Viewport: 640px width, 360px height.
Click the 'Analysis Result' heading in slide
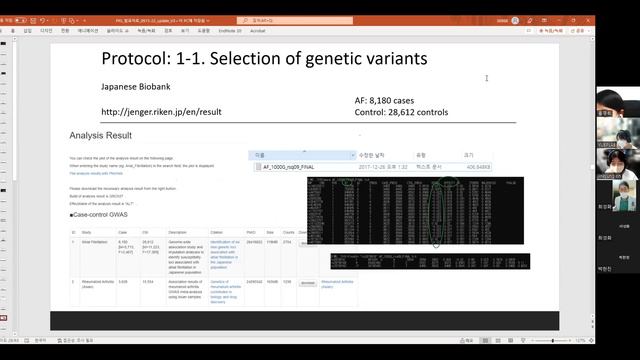[x=100, y=136]
